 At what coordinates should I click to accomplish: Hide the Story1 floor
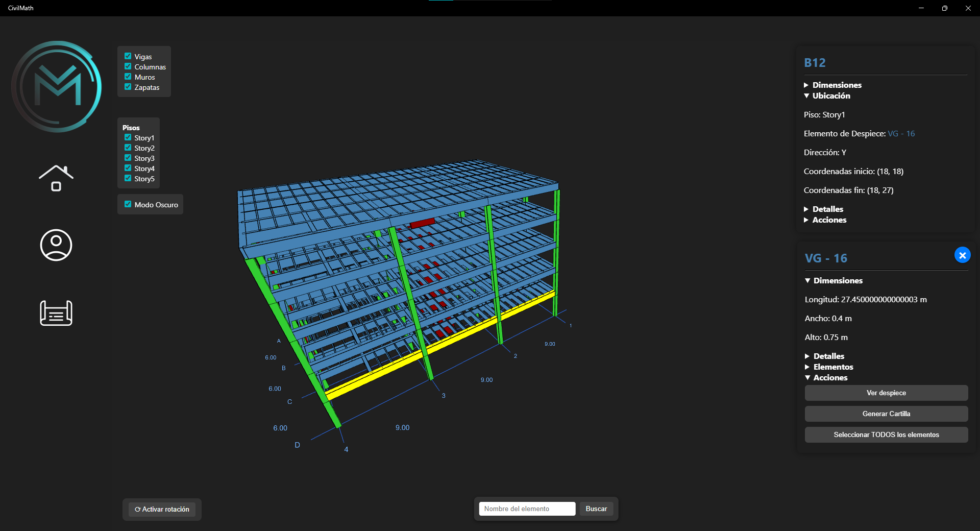(128, 137)
